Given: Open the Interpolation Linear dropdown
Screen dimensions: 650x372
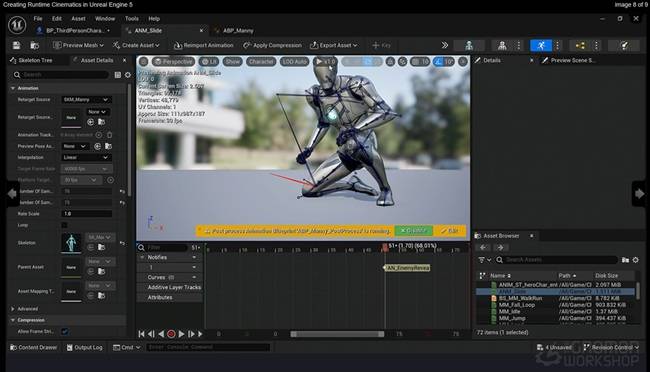Looking at the screenshot, I should pos(86,158).
